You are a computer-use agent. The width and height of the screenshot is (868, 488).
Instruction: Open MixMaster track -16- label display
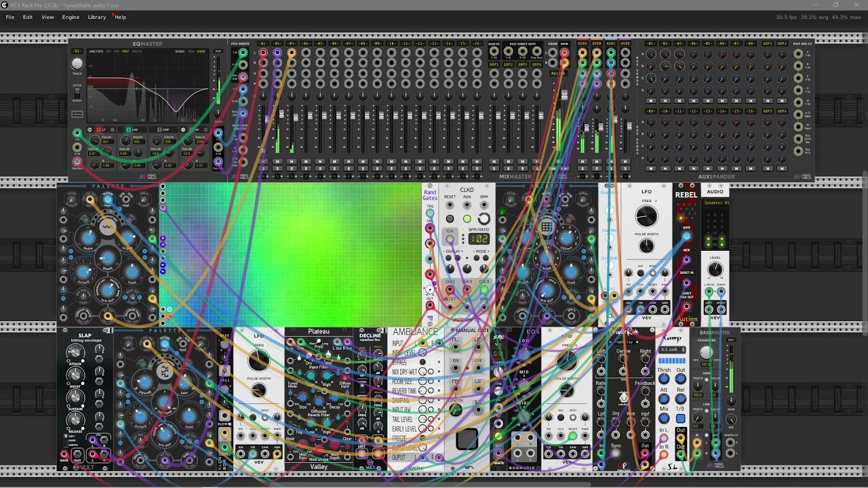477,43
